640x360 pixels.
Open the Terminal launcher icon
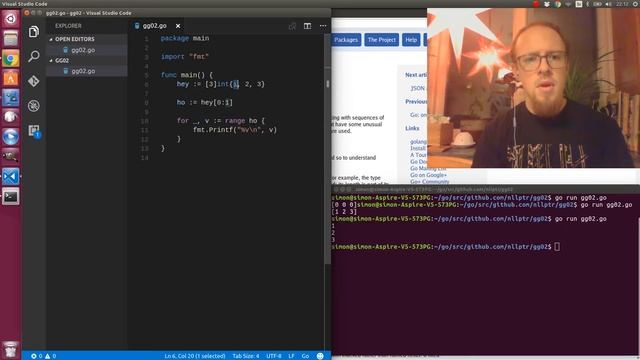coord(11,196)
